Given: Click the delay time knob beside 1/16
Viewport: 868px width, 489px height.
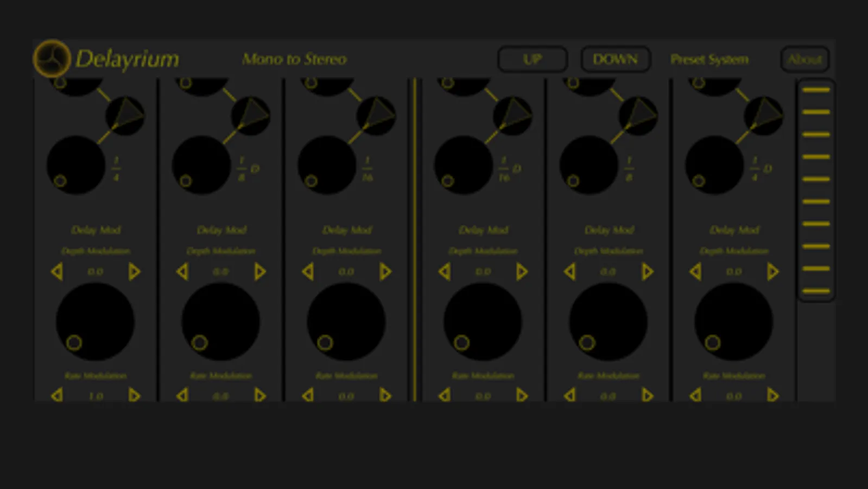Looking at the screenshot, I should 327,165.
